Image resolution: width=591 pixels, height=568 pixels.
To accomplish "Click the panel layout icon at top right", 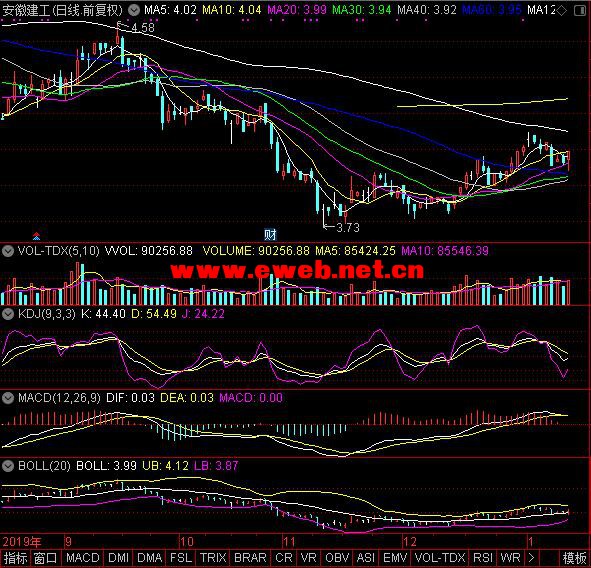I will pos(580,11).
